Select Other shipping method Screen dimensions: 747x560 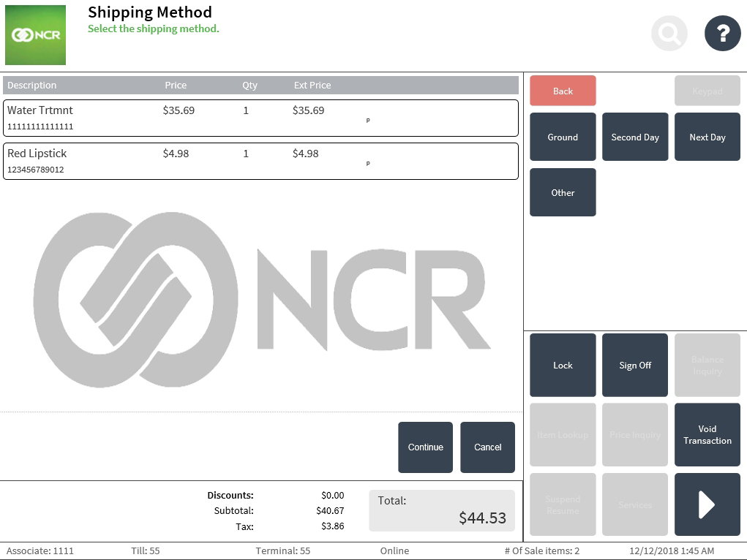click(x=563, y=192)
